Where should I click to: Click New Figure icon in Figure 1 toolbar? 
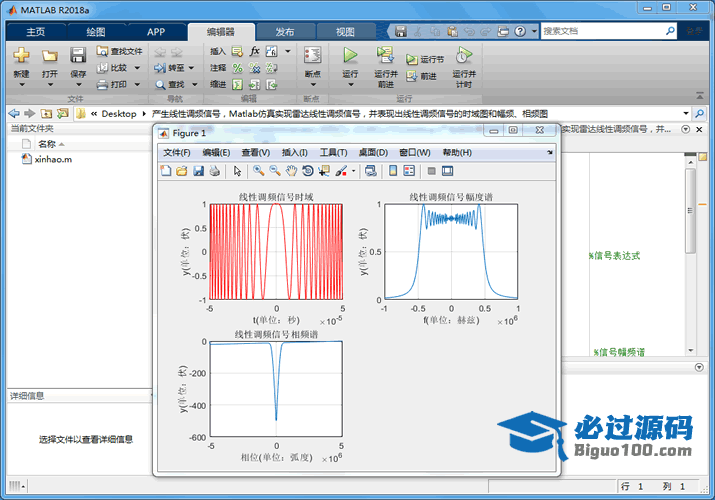click(166, 171)
